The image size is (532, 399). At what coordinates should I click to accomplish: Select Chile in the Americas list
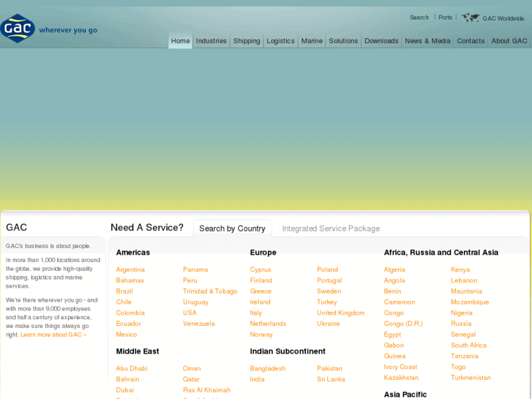coord(124,302)
